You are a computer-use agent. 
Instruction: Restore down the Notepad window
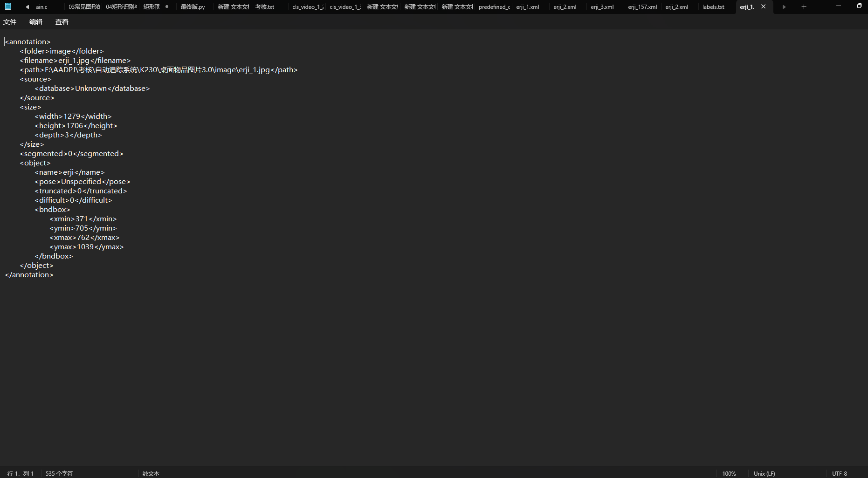pyautogui.click(x=859, y=6)
